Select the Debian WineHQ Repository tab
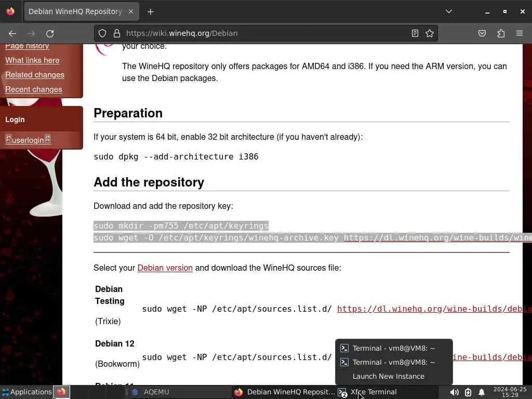This screenshot has height=399, width=532. (x=82, y=11)
